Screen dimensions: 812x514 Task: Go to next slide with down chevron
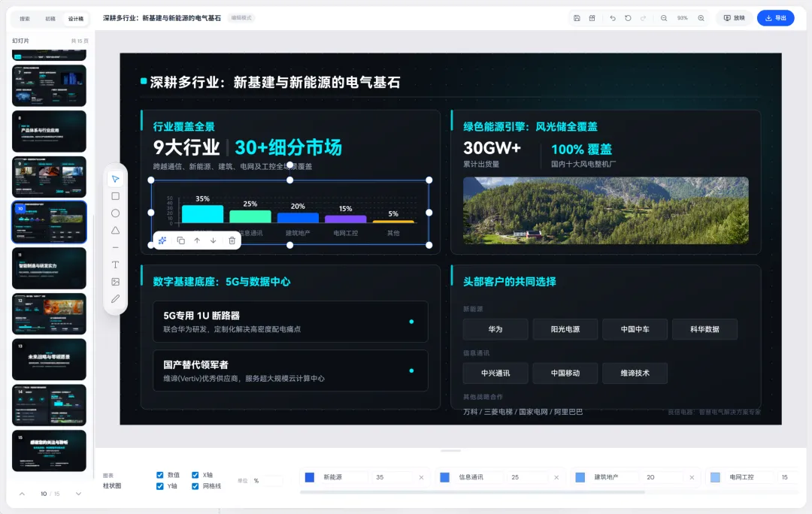79,494
